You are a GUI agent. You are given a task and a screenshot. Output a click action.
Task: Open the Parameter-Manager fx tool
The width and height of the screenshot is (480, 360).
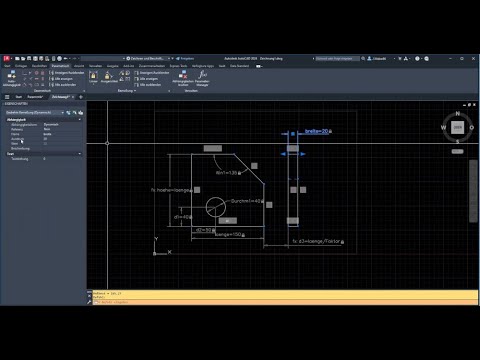pos(202,79)
